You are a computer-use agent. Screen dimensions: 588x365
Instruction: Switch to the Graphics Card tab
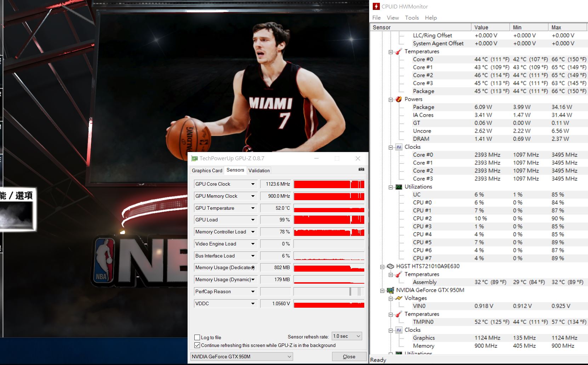tap(207, 170)
